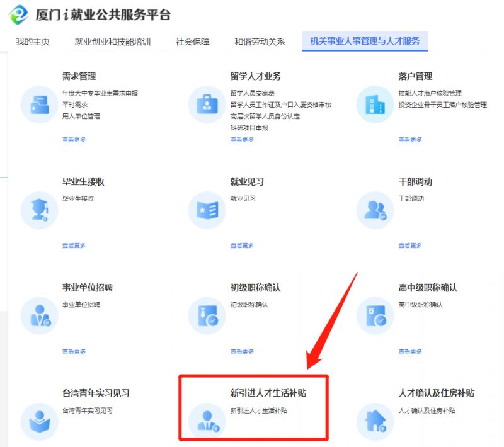The width and height of the screenshot is (504, 447).
Task: Switch to the 社会保障 tab
Action: pyautogui.click(x=193, y=42)
